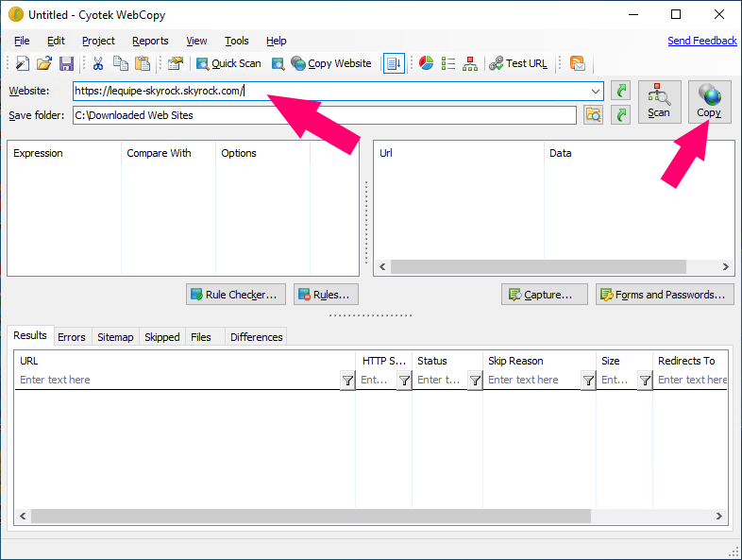Click the Open project folder icon

(44, 63)
